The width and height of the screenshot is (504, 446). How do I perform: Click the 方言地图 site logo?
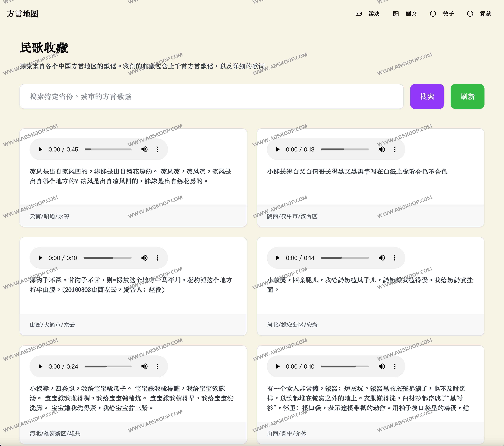(x=23, y=14)
